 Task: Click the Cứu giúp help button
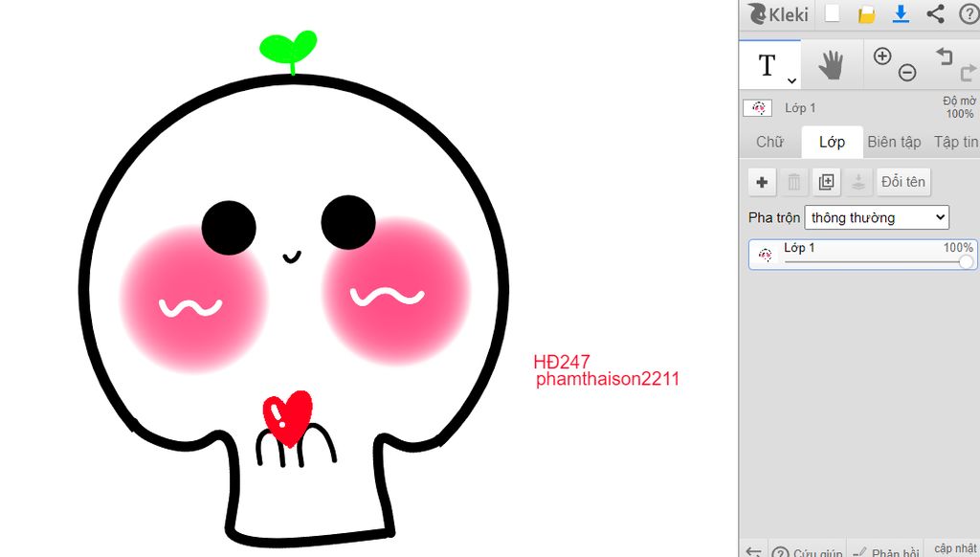807,550
